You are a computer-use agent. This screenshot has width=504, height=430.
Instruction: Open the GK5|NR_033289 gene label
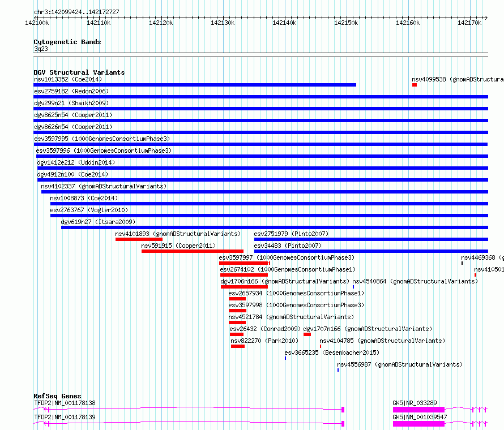pyautogui.click(x=415, y=403)
